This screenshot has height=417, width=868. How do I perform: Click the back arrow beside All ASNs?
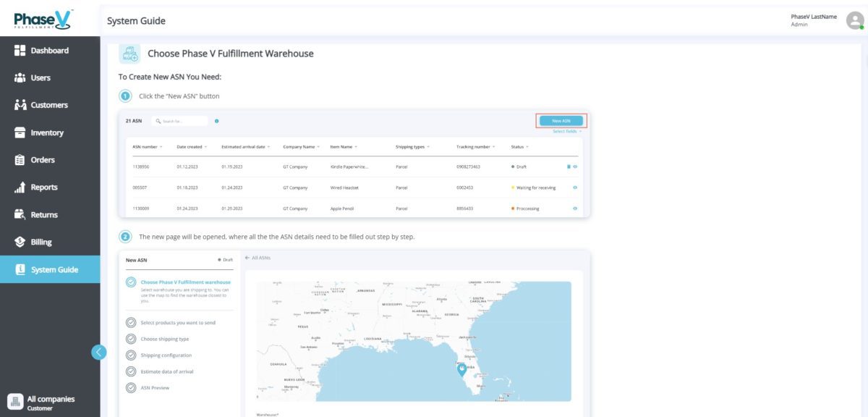point(247,258)
